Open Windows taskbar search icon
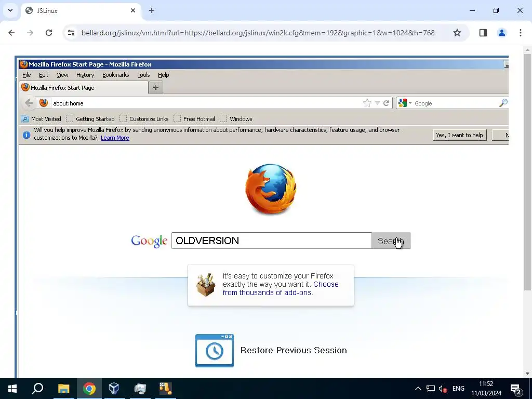The width and height of the screenshot is (532, 399). pos(37,389)
